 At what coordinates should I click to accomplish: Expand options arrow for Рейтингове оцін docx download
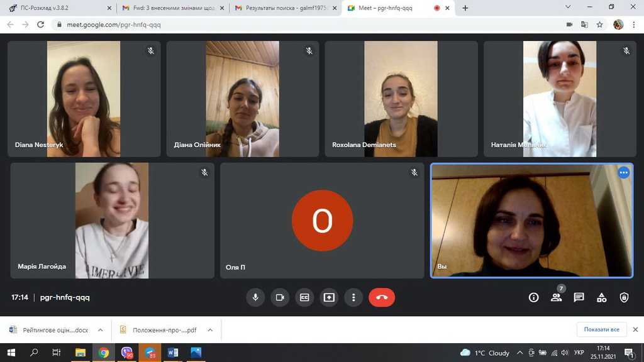[x=100, y=330]
